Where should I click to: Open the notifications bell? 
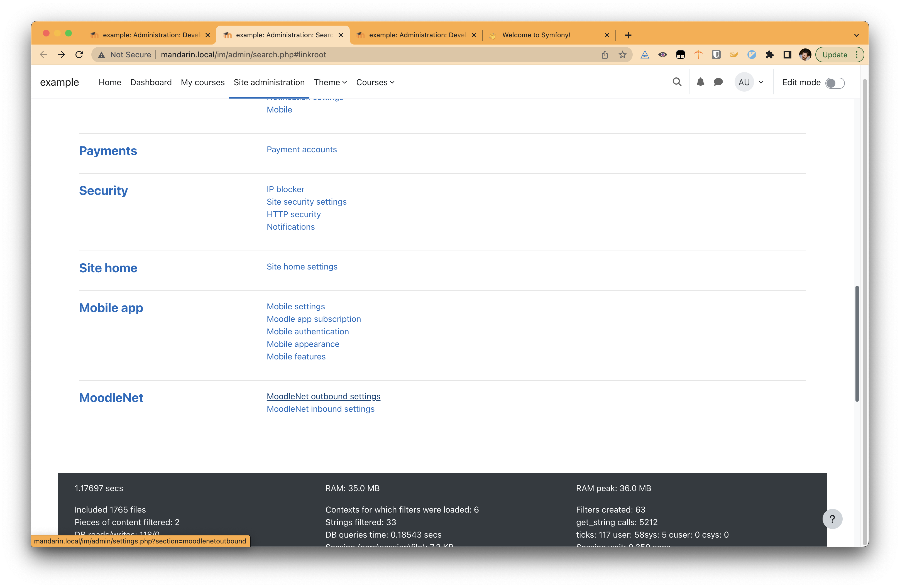click(700, 82)
